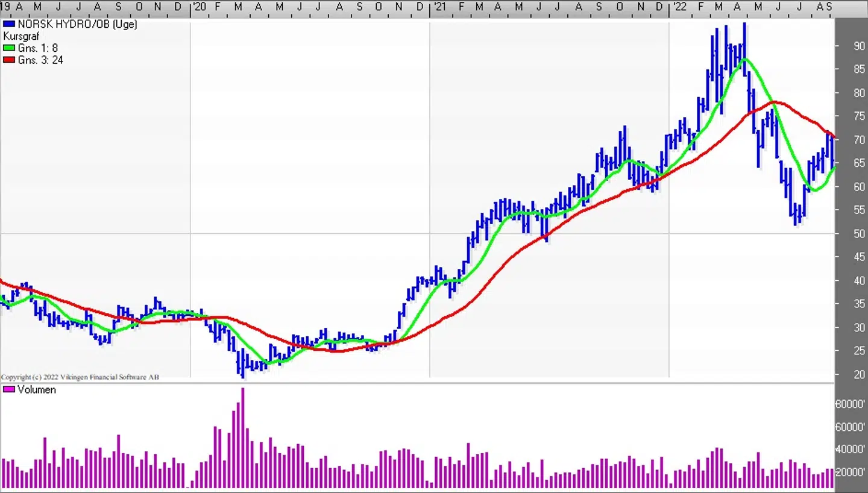Click the 50 price level on the axis
The width and height of the screenshot is (868, 493).
click(859, 234)
